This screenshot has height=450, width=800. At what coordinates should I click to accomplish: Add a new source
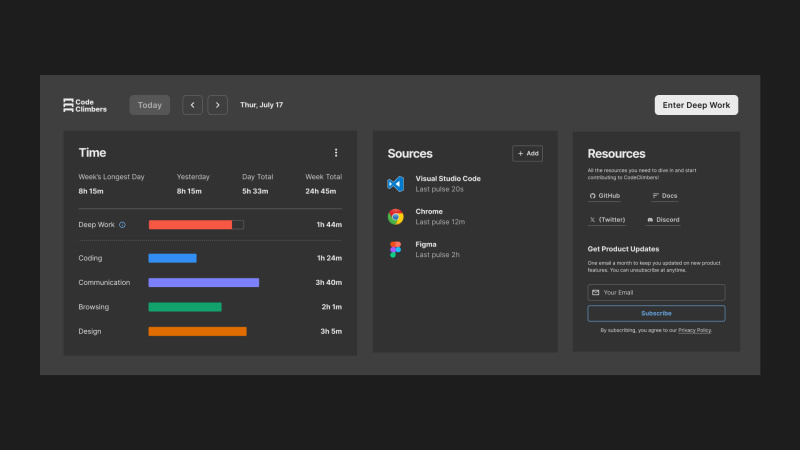coord(527,153)
